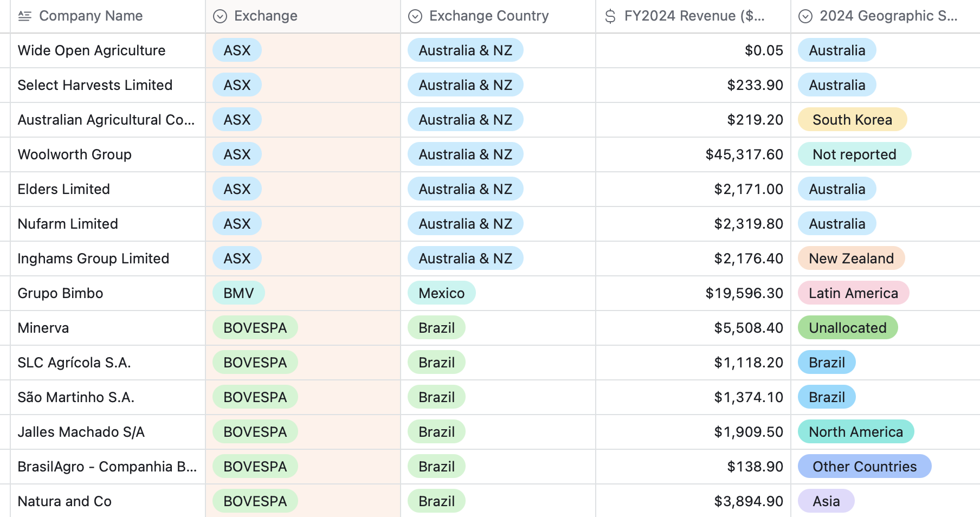The width and height of the screenshot is (980, 517).
Task: Select the $45,317.60 revenue cell
Action: (x=693, y=154)
